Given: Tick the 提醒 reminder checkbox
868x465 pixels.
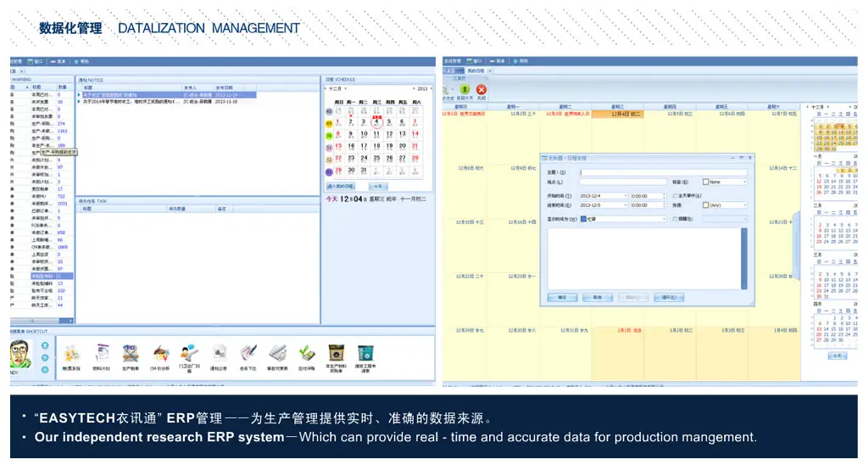Looking at the screenshot, I should (x=674, y=219).
